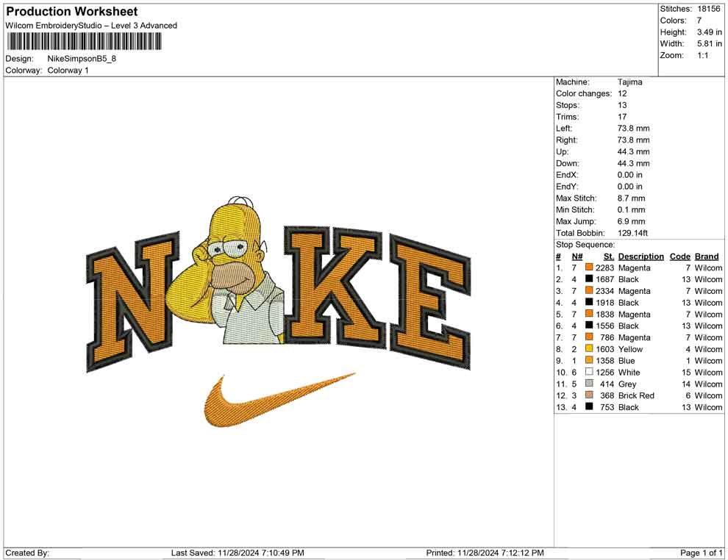Select the embroidered letter N
This screenshot has width=728, height=560.
(132, 301)
